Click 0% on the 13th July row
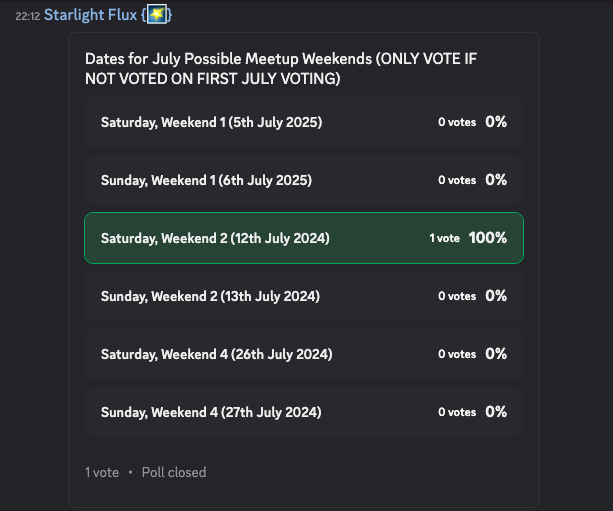Image resolution: width=613 pixels, height=511 pixels. 496,296
